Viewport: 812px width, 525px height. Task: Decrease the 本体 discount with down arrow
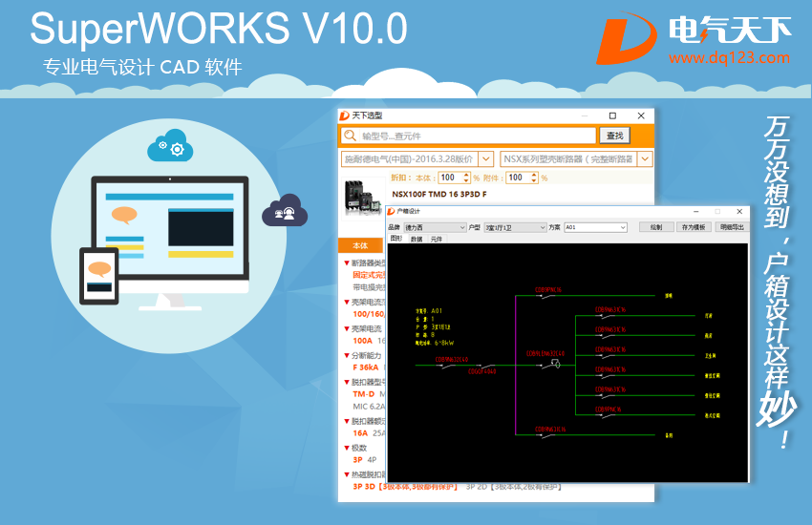pos(466,180)
